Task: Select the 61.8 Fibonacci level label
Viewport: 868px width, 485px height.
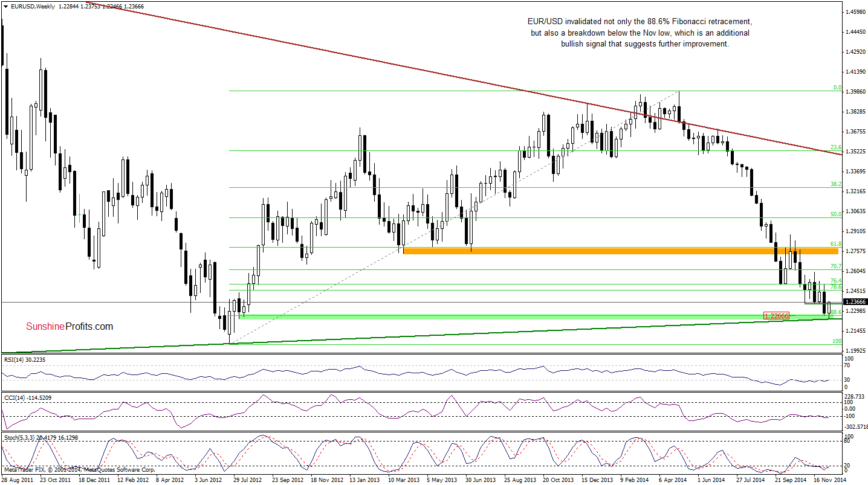Action: [x=836, y=243]
